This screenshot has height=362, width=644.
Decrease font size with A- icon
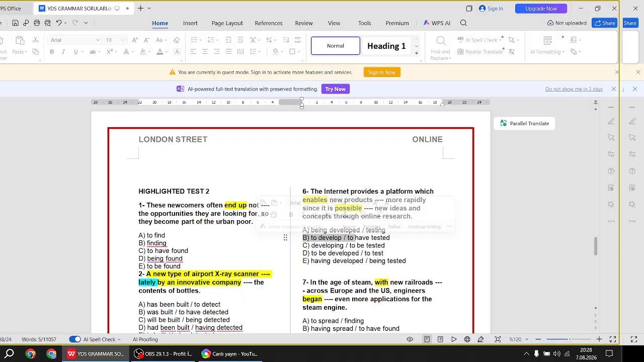coord(146,40)
